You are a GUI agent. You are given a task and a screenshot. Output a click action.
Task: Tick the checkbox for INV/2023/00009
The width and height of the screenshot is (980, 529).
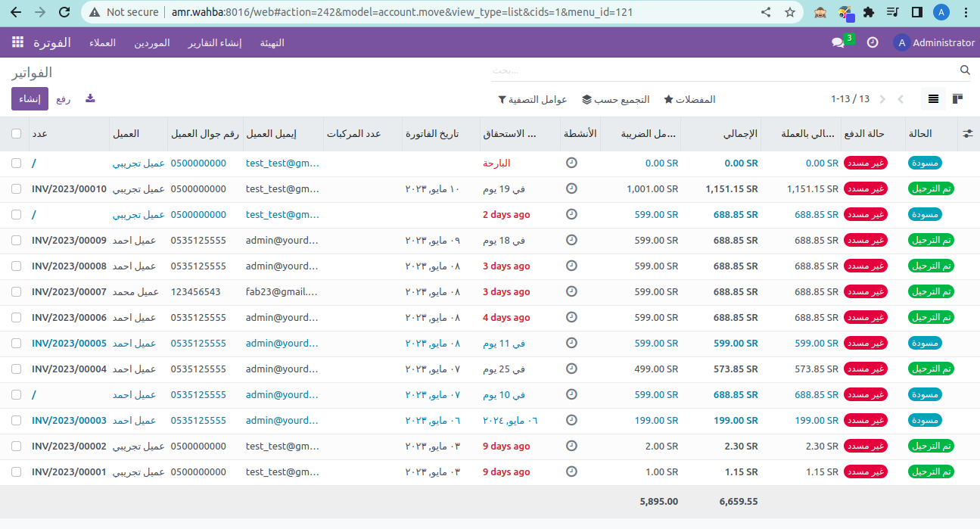[17, 240]
